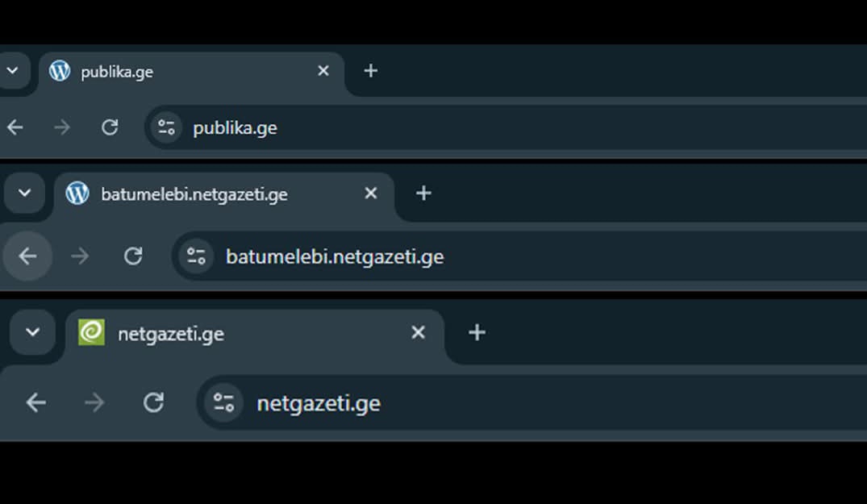Expand tab search dropdown beside publika.ge tab
Screen dimensions: 867x504
pos(12,71)
